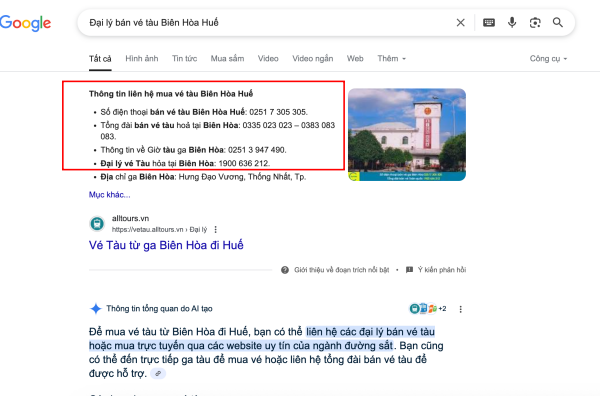Click the link chip after được hỗ trợ

[x=158, y=374]
